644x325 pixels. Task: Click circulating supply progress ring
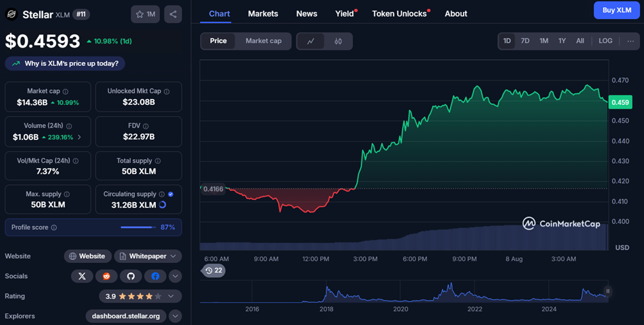162,205
